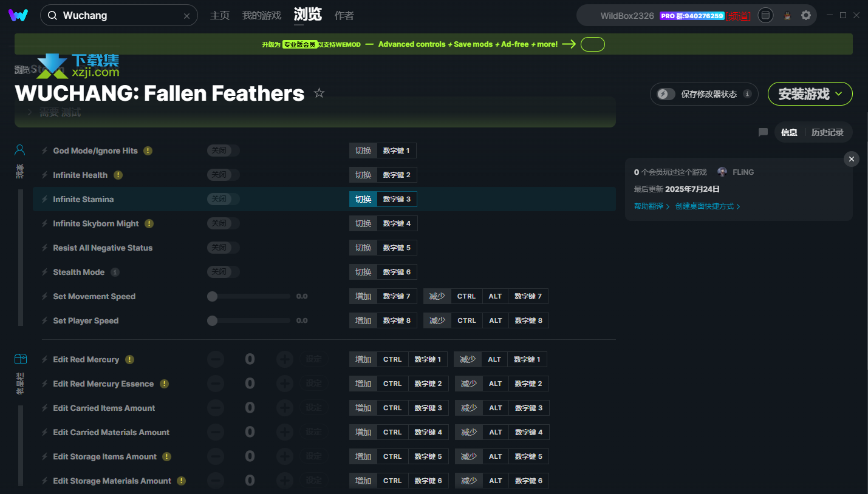Favorite the game with the star icon
Viewport: 868px width, 494px height.
click(319, 93)
